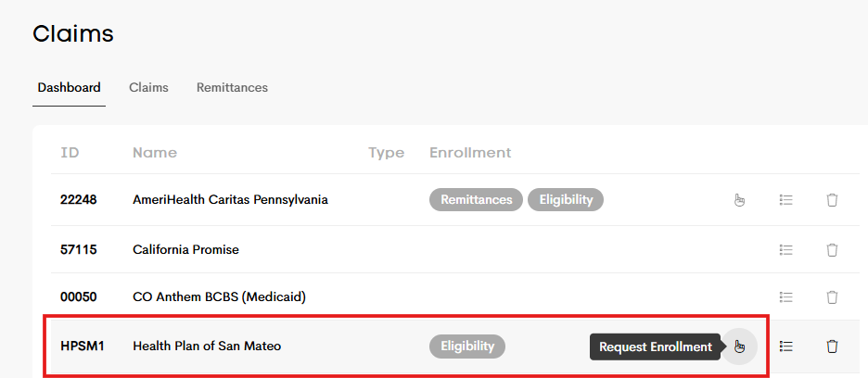The image size is (868, 378).
Task: Open list details for CO Anthem BCBS
Action: click(785, 297)
